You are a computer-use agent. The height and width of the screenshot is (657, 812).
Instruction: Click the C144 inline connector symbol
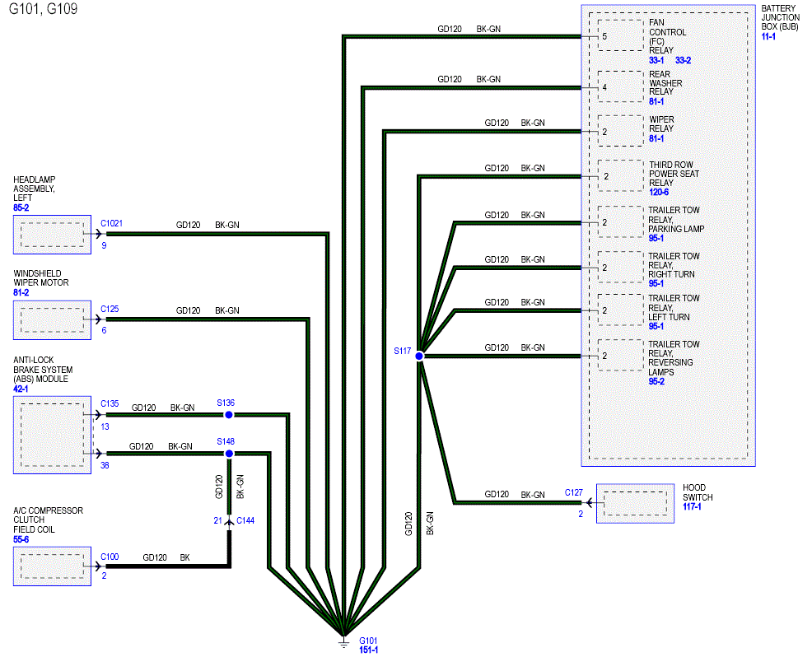click(x=230, y=523)
